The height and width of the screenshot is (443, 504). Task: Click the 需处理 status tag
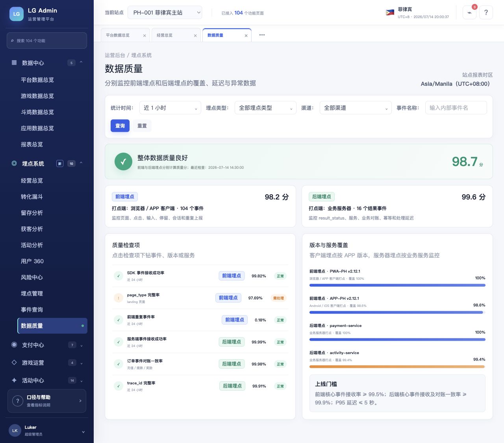[x=278, y=298]
